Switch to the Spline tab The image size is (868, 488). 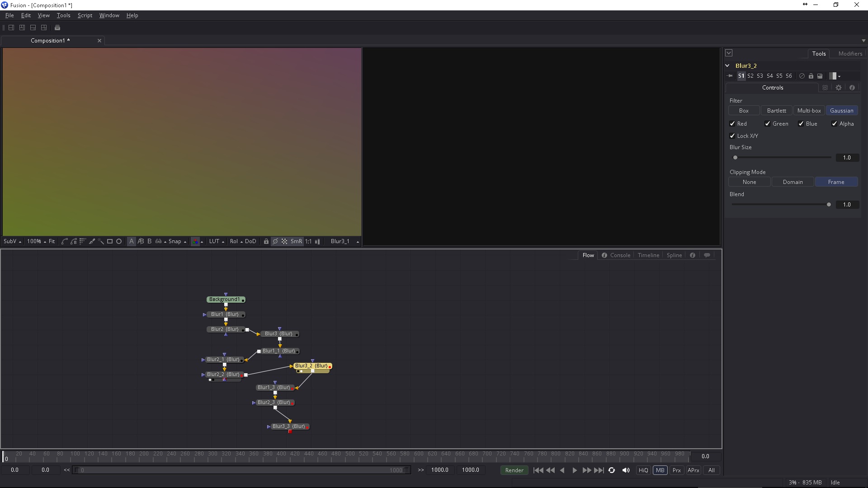tap(674, 255)
